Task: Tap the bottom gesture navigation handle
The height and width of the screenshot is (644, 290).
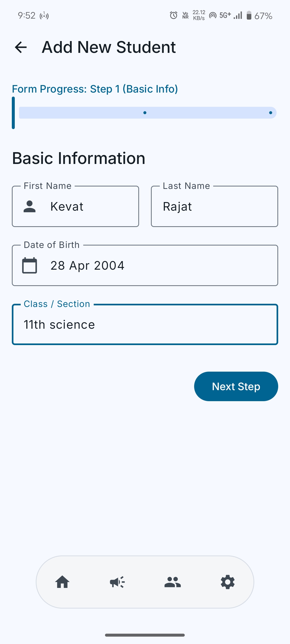Action: [x=145, y=634]
